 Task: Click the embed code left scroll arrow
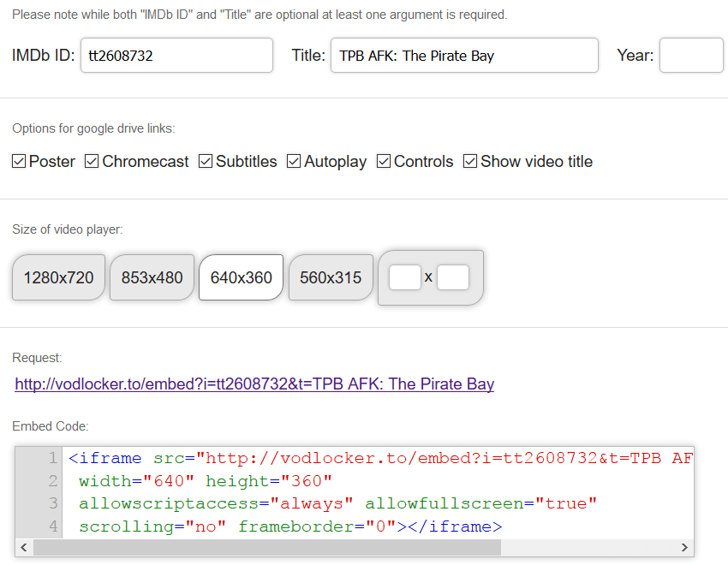pos(24,547)
